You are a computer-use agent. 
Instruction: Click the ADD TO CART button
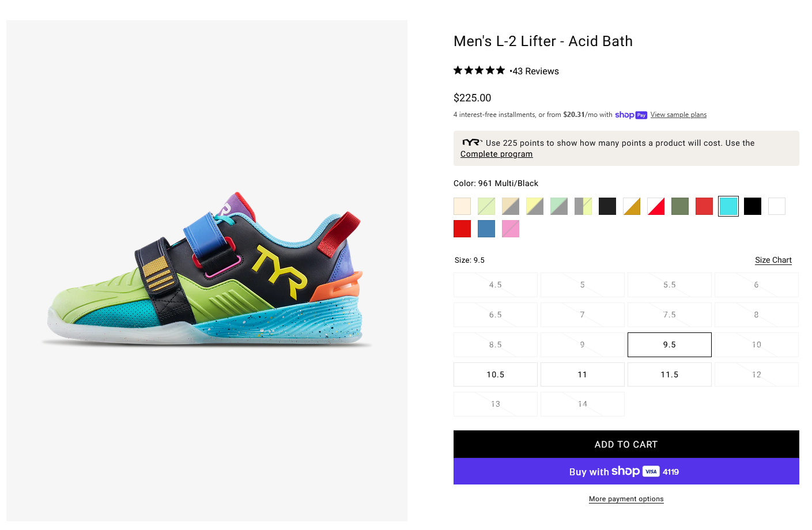coord(626,444)
